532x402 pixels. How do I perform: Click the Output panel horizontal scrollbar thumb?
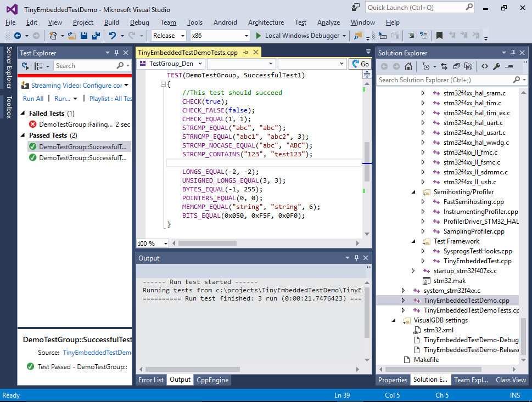(x=192, y=370)
